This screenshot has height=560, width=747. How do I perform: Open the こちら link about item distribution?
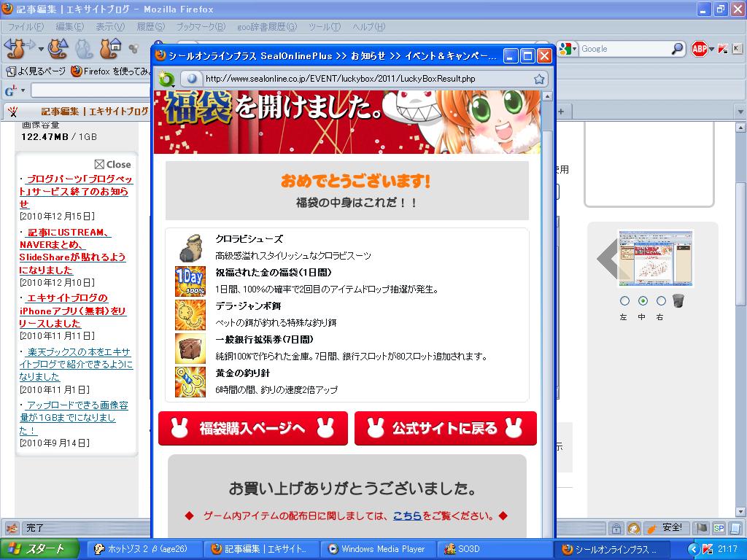(407, 516)
